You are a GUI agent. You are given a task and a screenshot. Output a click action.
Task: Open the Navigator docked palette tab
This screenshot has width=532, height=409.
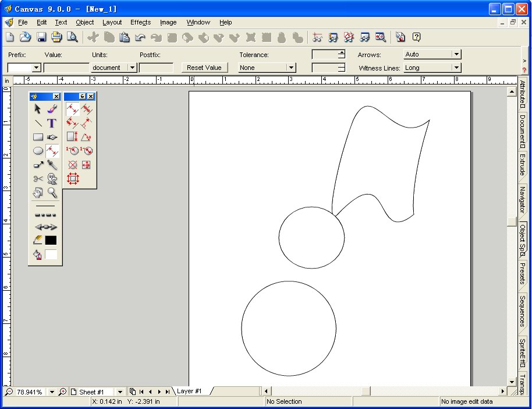[x=522, y=199]
